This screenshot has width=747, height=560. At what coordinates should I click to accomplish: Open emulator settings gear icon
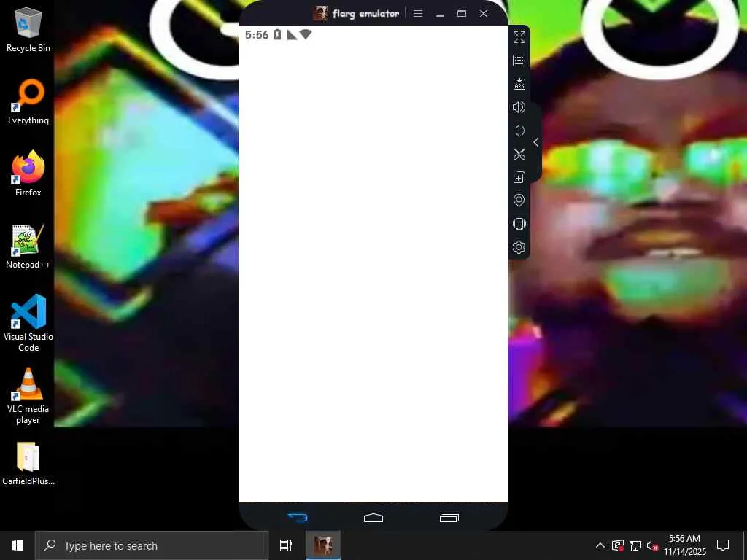click(519, 247)
